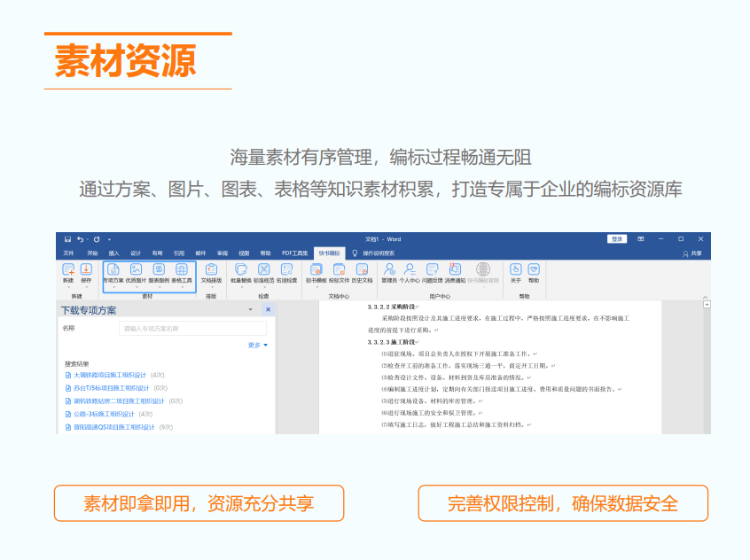Image resolution: width=750 pixels, height=560 pixels.
Task: Expand the 批量替换 dropdown arrow
Action: pos(241,287)
